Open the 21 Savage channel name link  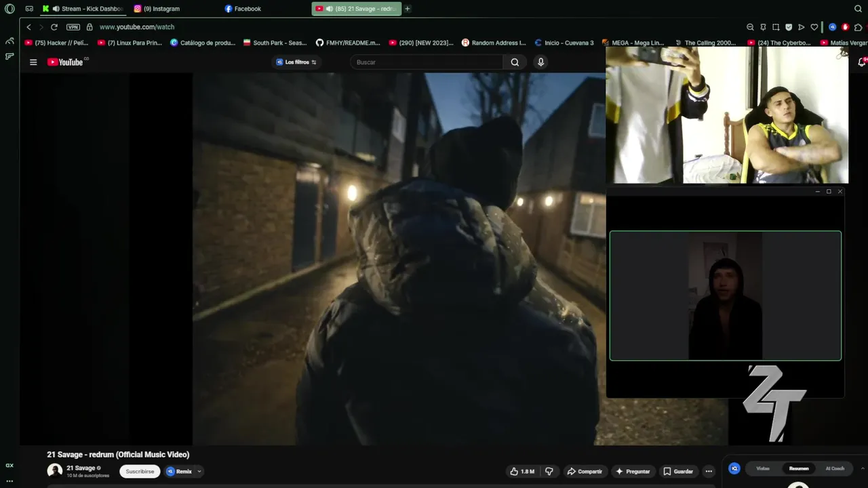(81, 468)
